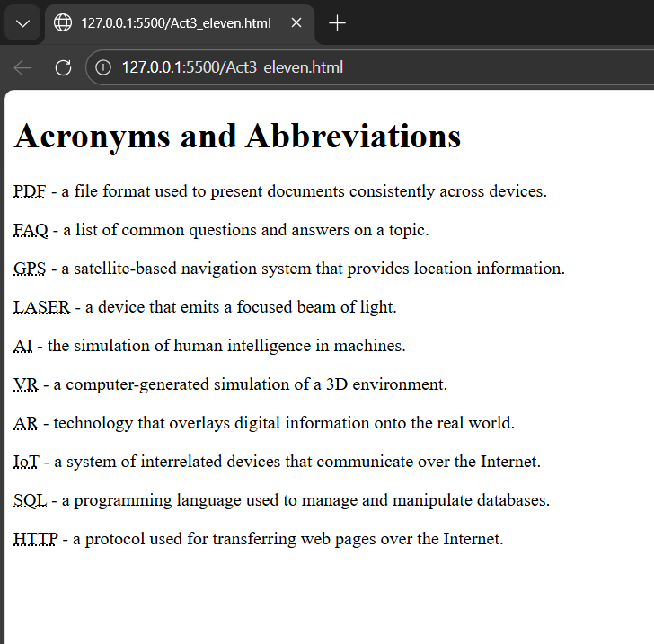Click the AI abbreviation
The width and height of the screenshot is (654, 644).
click(22, 346)
